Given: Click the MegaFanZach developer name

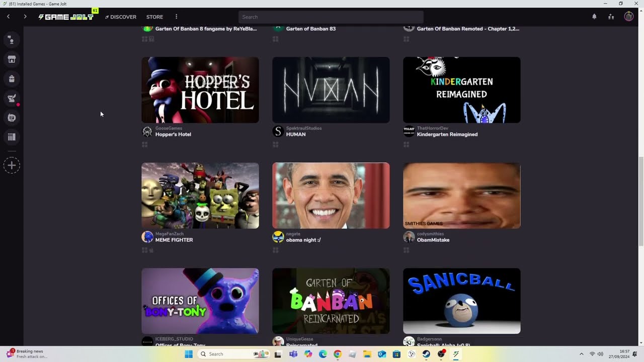Looking at the screenshot, I should pyautogui.click(x=169, y=234).
